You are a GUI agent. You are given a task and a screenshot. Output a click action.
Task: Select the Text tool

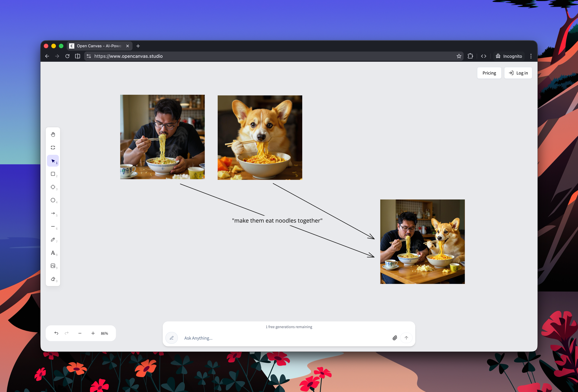pyautogui.click(x=53, y=253)
